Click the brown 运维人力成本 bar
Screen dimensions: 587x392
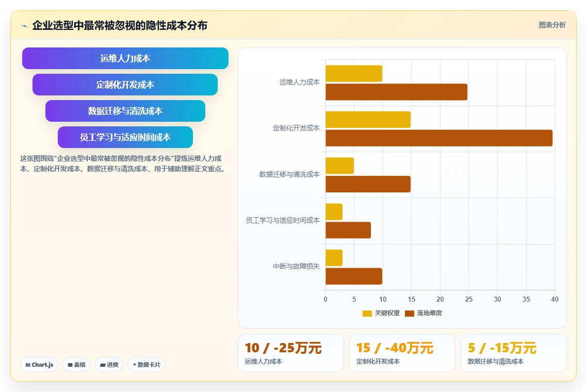pyautogui.click(x=397, y=92)
